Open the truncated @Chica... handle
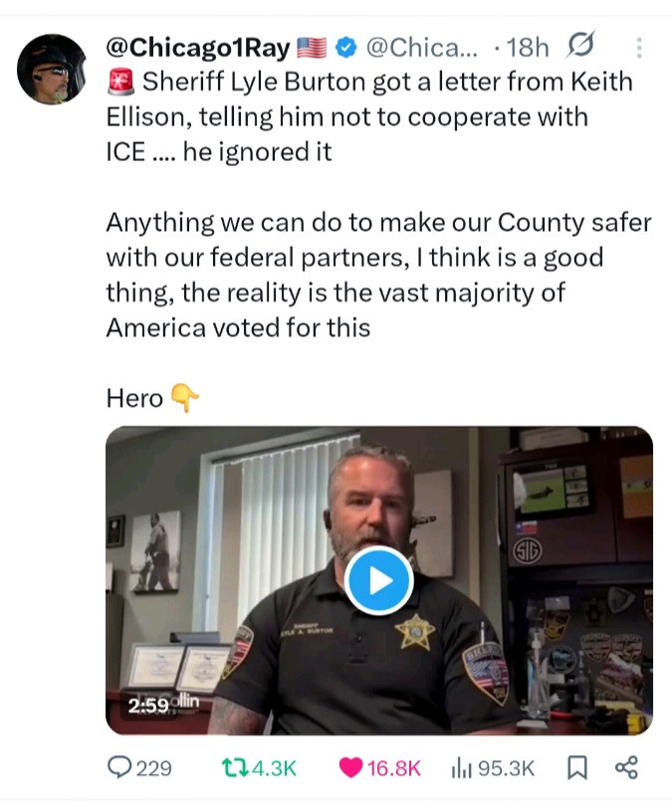This screenshot has height=808, width=672. [x=422, y=48]
